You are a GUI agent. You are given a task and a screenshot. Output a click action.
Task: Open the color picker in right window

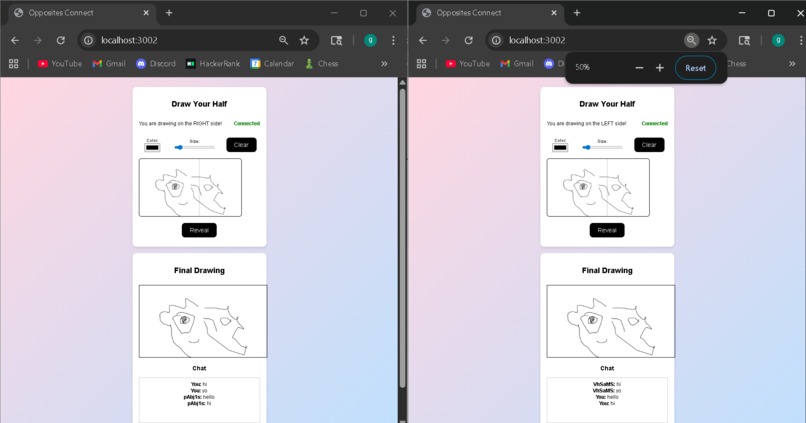click(560, 148)
